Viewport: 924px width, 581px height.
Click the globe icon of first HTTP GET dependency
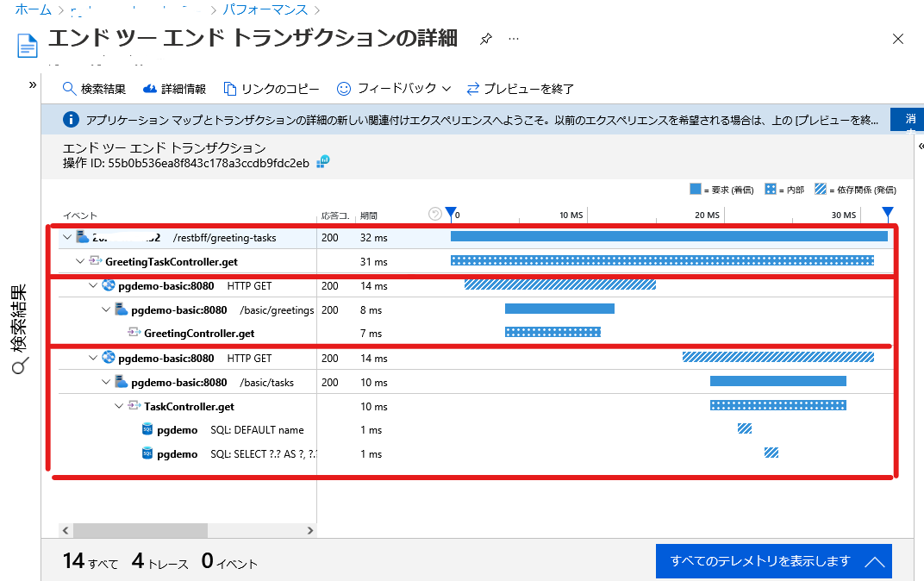[x=109, y=285]
